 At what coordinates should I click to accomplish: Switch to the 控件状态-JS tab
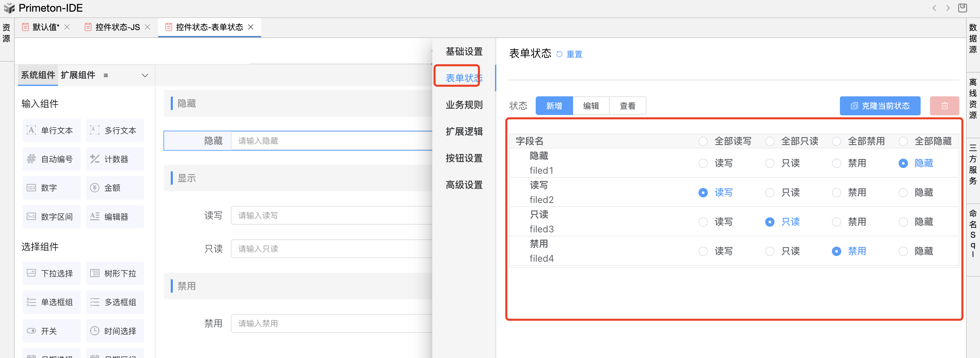click(117, 27)
